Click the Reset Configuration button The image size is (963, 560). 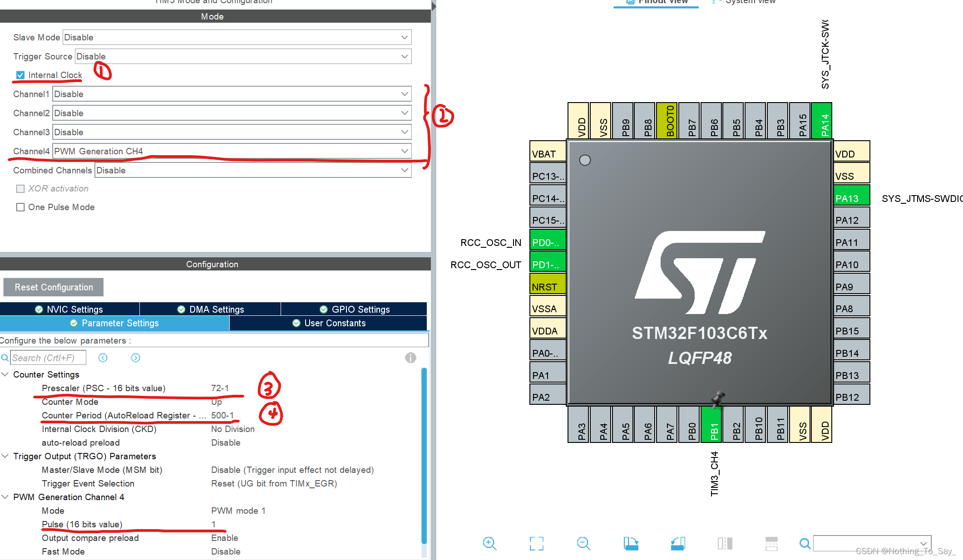click(x=54, y=287)
